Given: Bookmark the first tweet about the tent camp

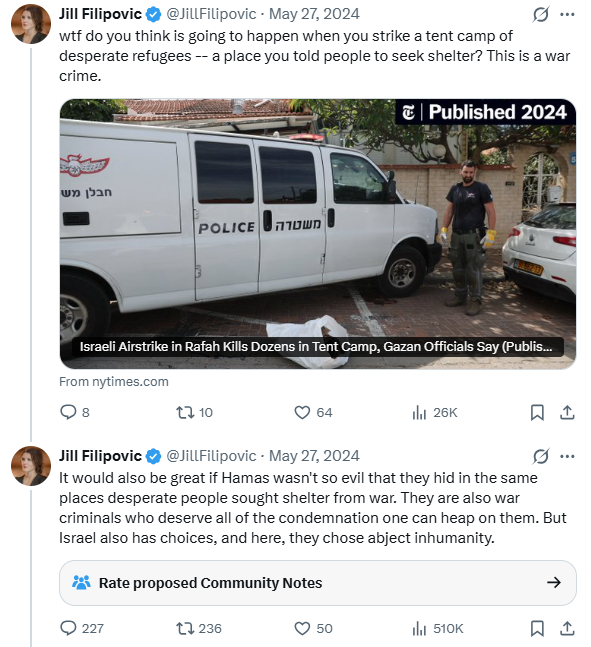Looking at the screenshot, I should pyautogui.click(x=537, y=412).
